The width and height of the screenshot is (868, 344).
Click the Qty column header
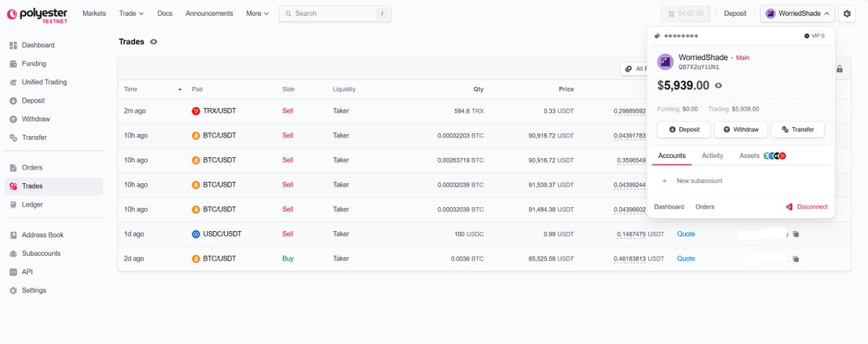(478, 89)
